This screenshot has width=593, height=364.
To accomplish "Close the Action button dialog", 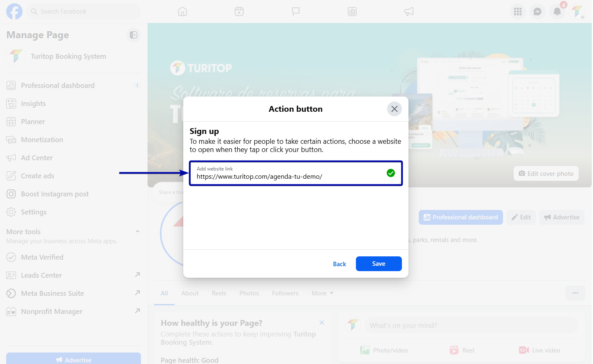I will point(395,109).
